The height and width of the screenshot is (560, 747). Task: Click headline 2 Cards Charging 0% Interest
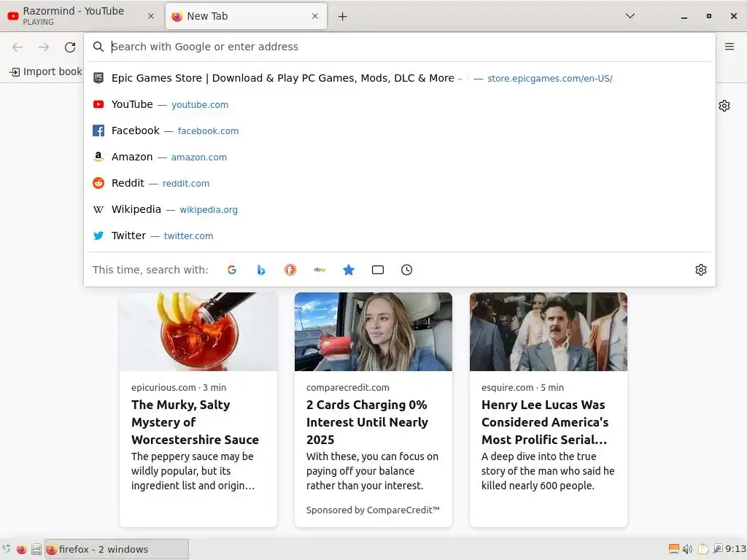point(368,422)
